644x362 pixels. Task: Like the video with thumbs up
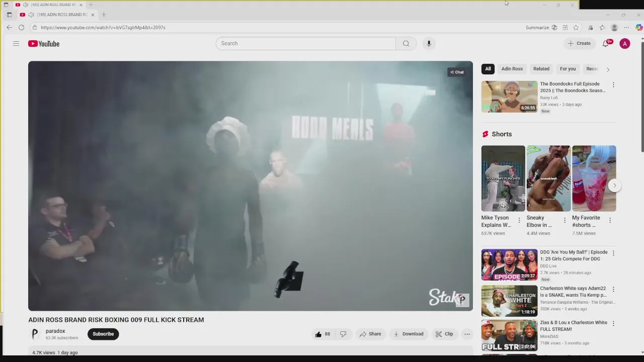coord(323,334)
